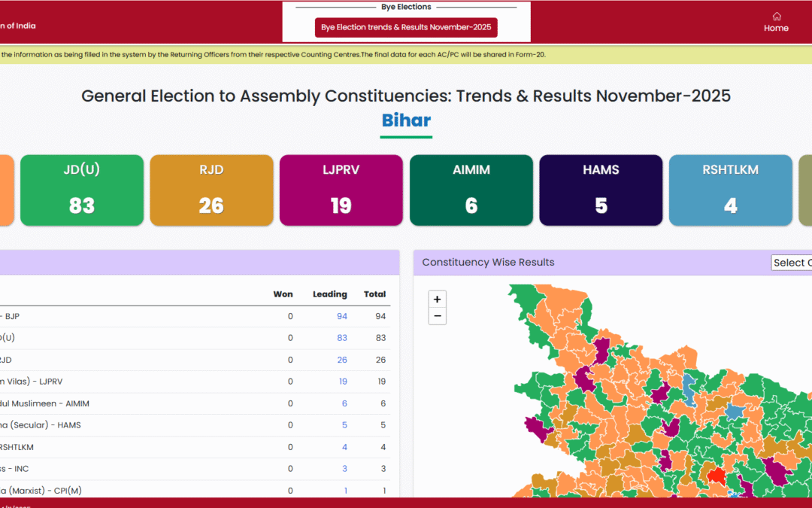Click the BJP total value 94
Image resolution: width=812 pixels, height=508 pixels.
[x=380, y=316]
